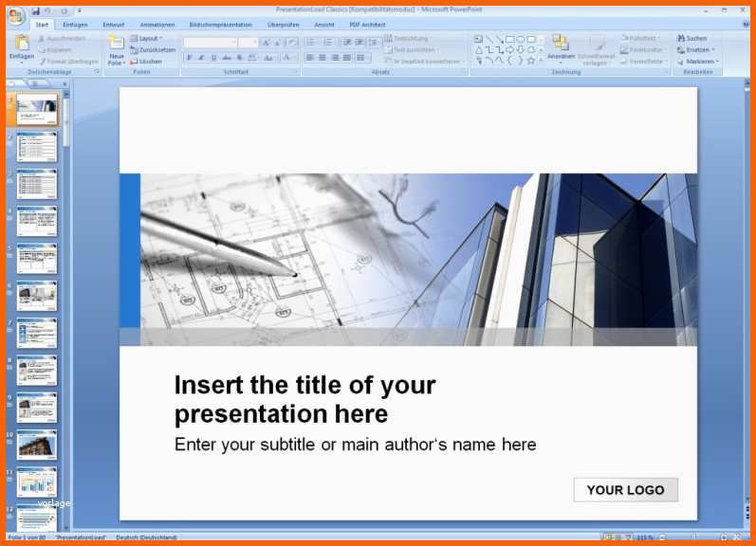Switch to the Entwurf tab
This screenshot has width=756, height=546.
(113, 24)
